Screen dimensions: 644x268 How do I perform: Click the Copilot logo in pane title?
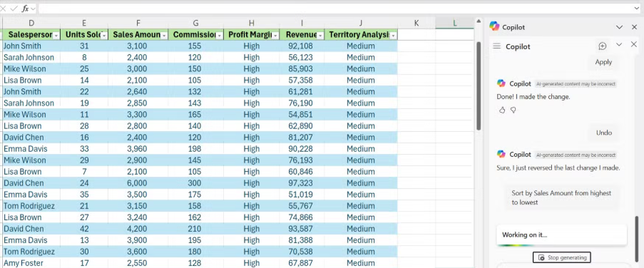click(494, 26)
